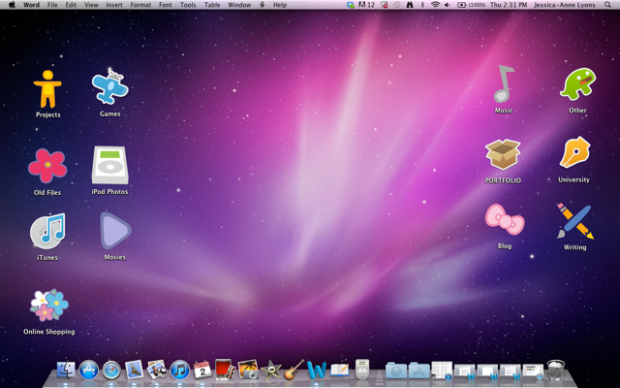Open Jessica-Anne Lyons user menu
620x388 pixels.
565,5
